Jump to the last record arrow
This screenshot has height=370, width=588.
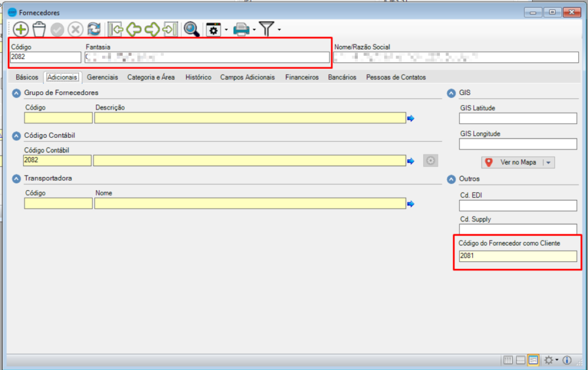pos(170,29)
